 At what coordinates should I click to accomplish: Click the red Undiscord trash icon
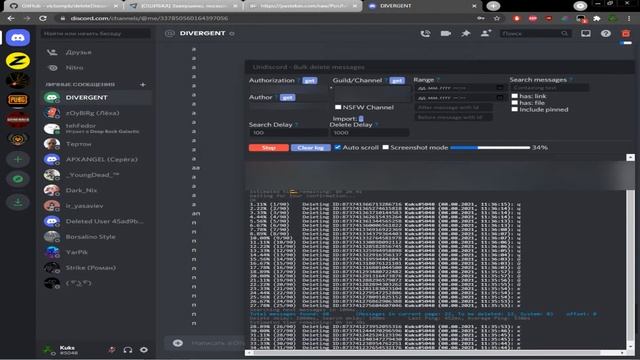coord(626,33)
